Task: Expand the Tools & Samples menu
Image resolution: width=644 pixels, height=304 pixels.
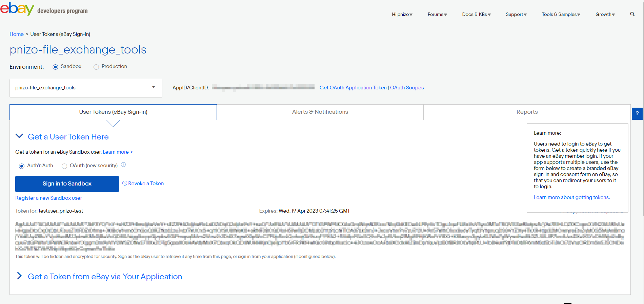Action: pos(561,14)
